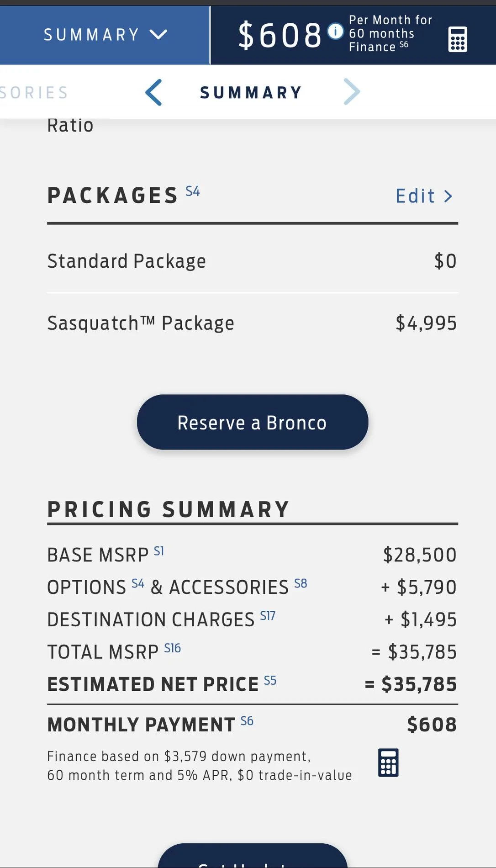Open S4 footnote next to Packages
496x868 pixels.
coord(193,191)
